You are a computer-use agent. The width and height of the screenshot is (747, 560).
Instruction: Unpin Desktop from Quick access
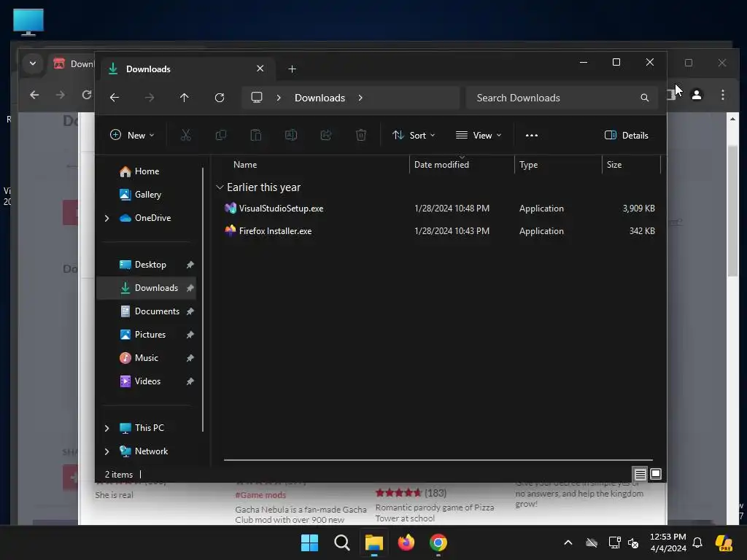[190, 265]
